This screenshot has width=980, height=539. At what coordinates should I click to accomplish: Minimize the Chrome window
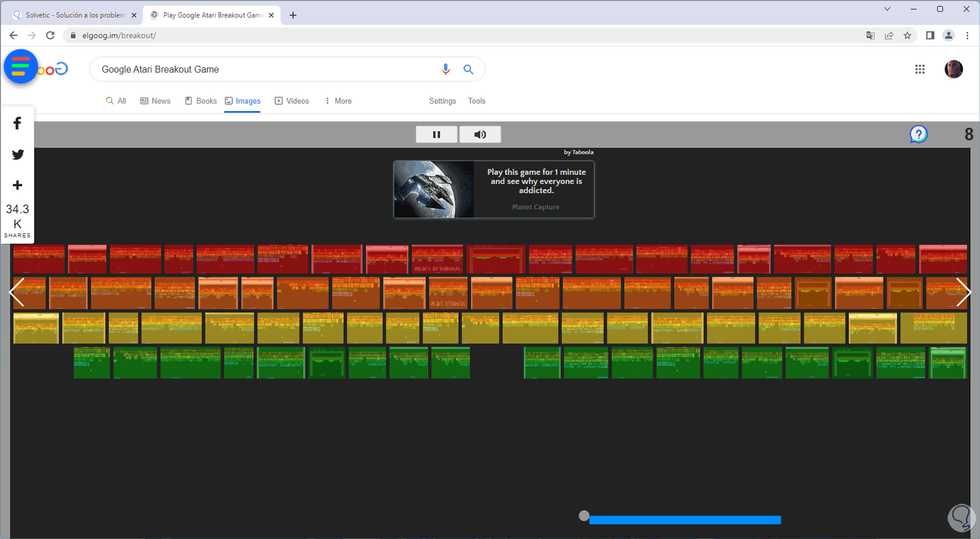tap(913, 9)
